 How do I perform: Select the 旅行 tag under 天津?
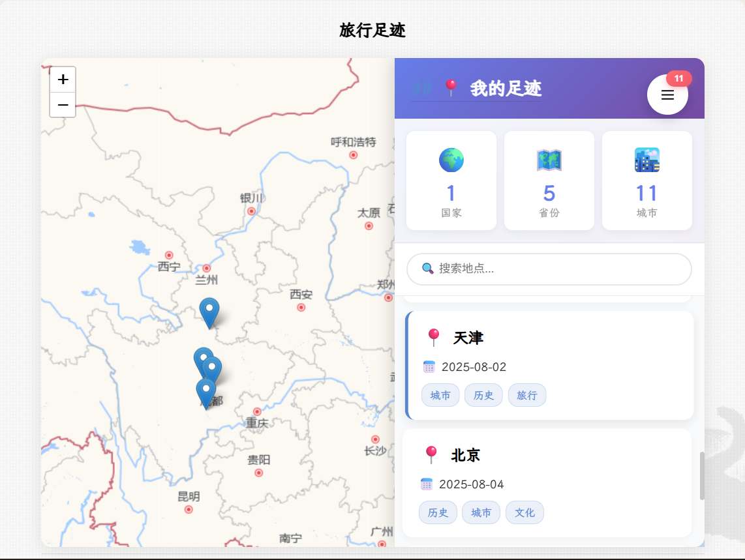click(x=527, y=395)
